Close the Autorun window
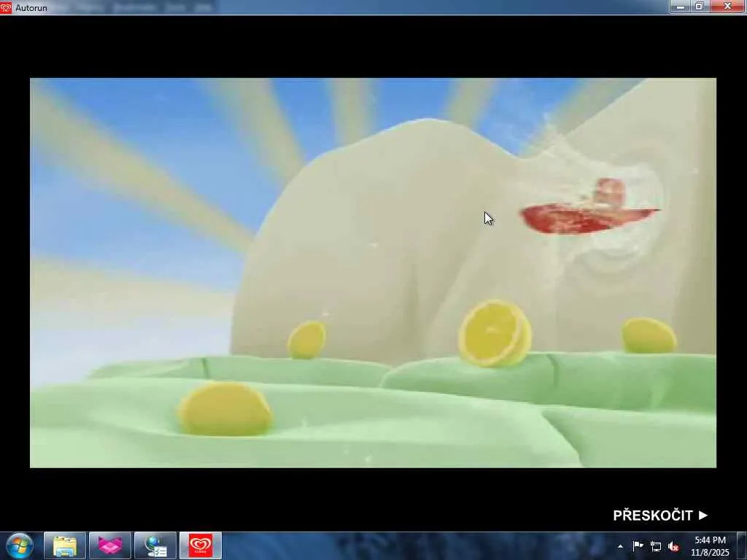The height and width of the screenshot is (560, 747). 727,7
